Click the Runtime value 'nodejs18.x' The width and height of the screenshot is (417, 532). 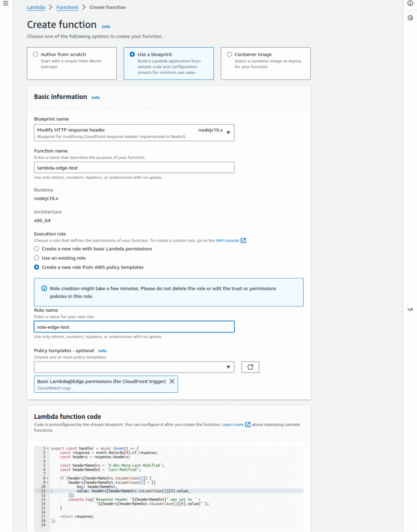[46, 198]
